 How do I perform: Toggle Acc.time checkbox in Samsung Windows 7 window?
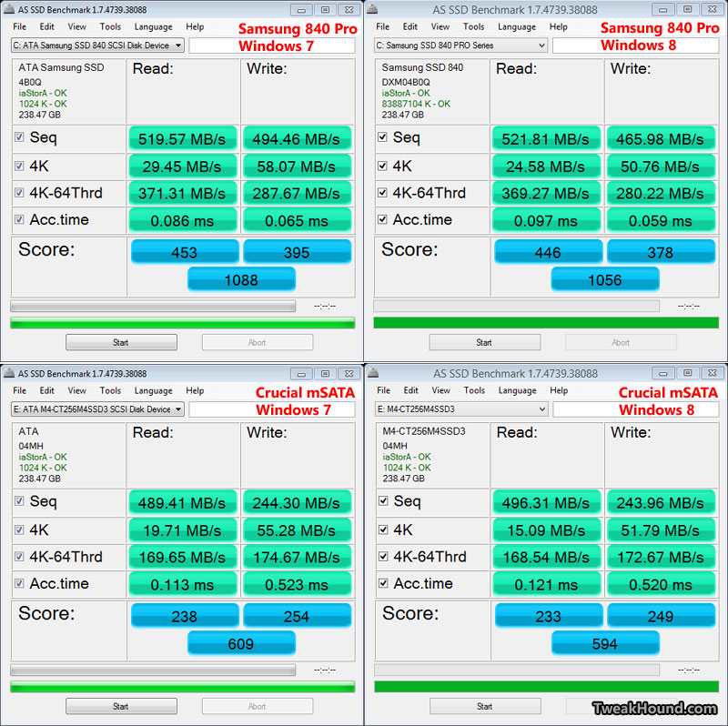pyautogui.click(x=19, y=219)
